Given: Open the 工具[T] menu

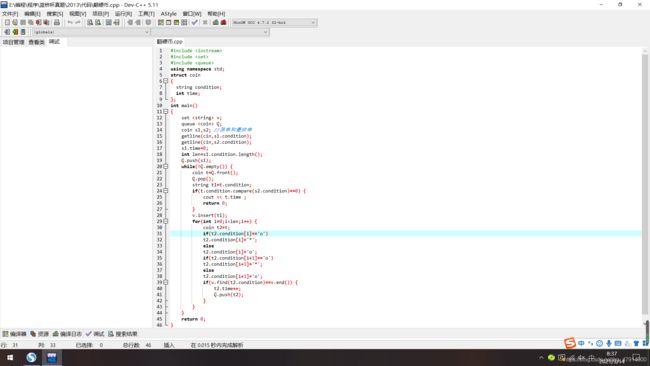Looking at the screenshot, I should pos(146,14).
